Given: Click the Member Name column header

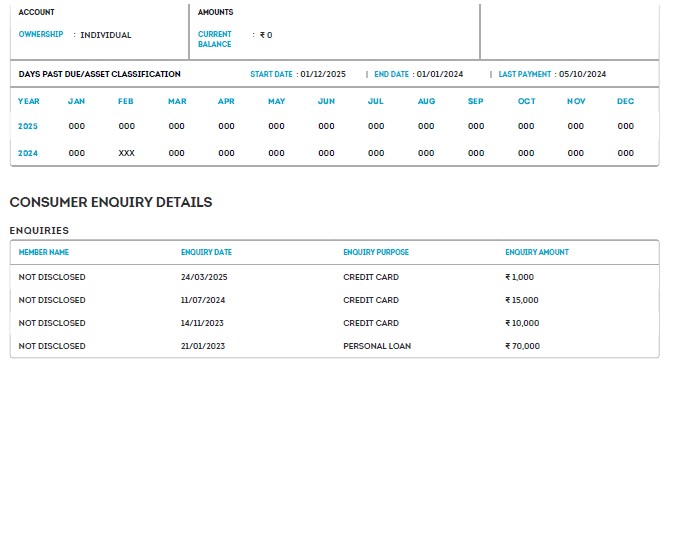Looking at the screenshot, I should (44, 252).
